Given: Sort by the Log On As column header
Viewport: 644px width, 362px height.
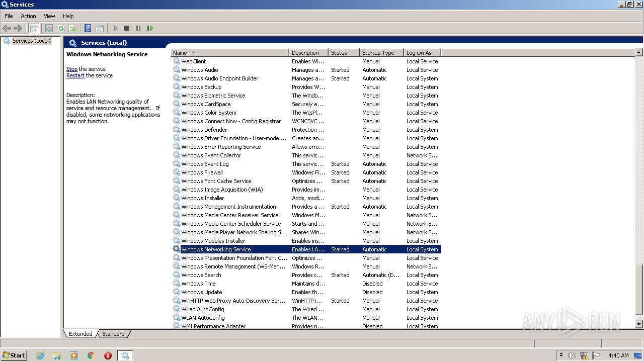Looking at the screenshot, I should pos(423,53).
